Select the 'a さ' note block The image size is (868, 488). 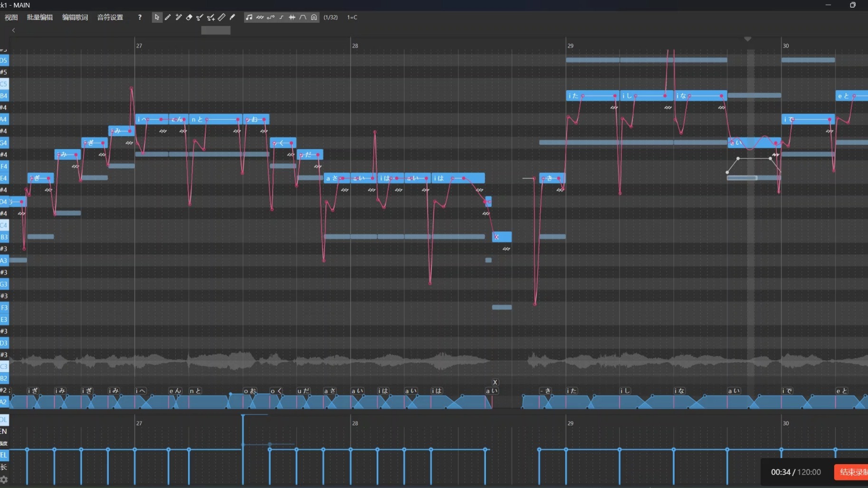(337, 178)
